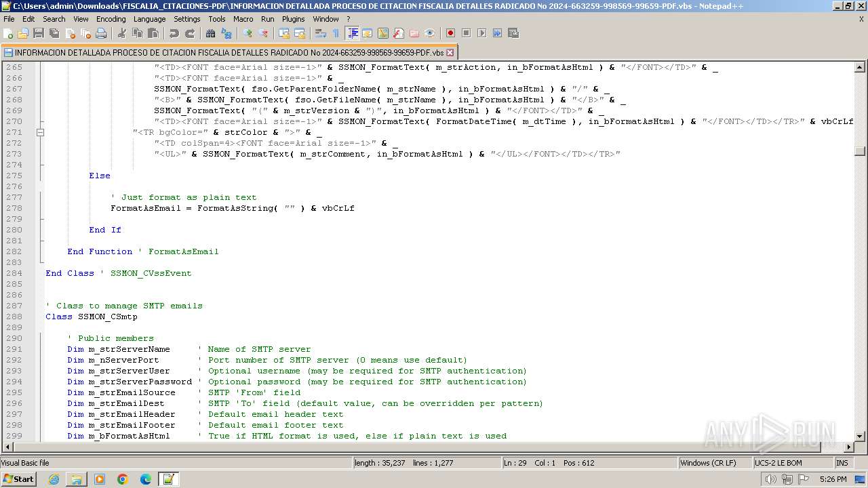
Task: Close current document via toolbar icon
Action: (70, 33)
